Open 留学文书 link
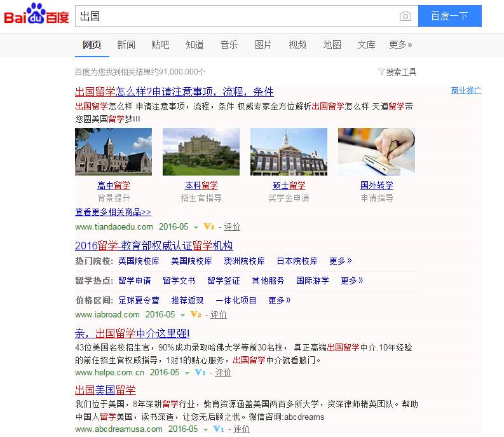 coord(179,281)
